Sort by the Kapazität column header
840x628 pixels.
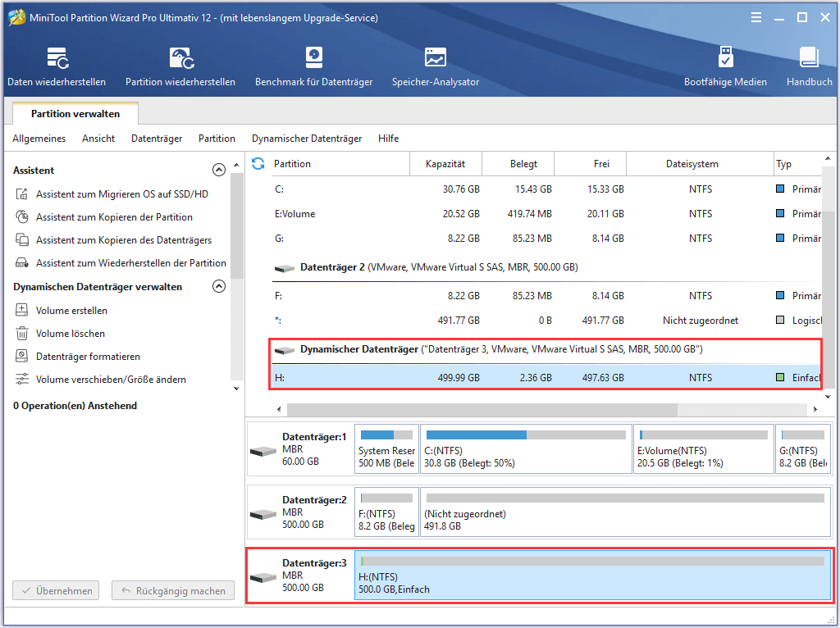tap(445, 164)
